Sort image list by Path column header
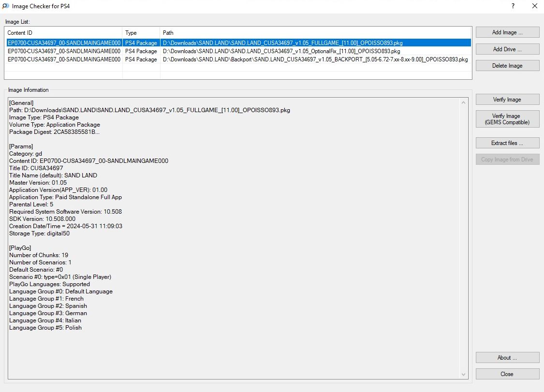 point(316,32)
